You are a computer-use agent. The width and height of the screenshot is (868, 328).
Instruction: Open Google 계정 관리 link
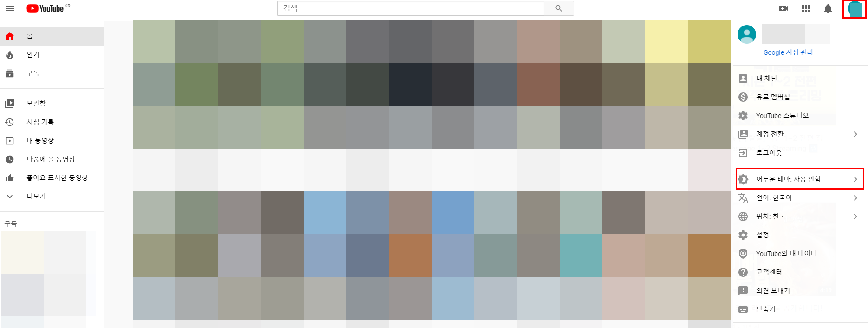point(788,52)
